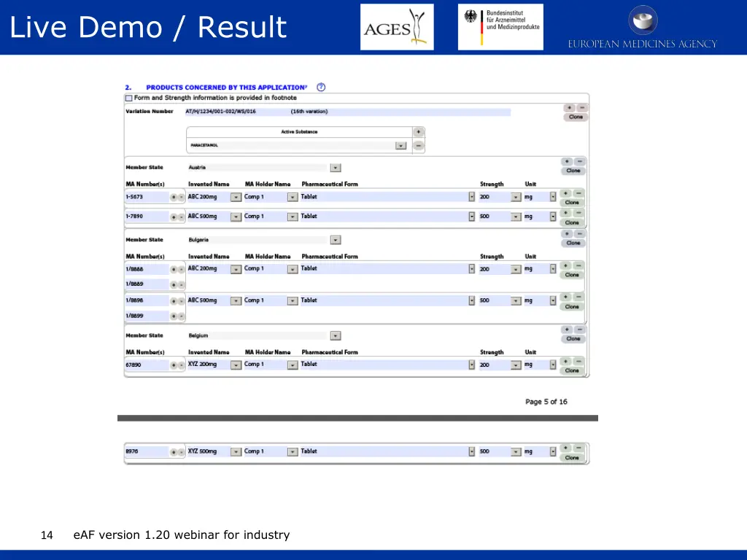Click the minus icon beside PARACETAMOL substance row
The image size is (747, 560).
coord(418,145)
